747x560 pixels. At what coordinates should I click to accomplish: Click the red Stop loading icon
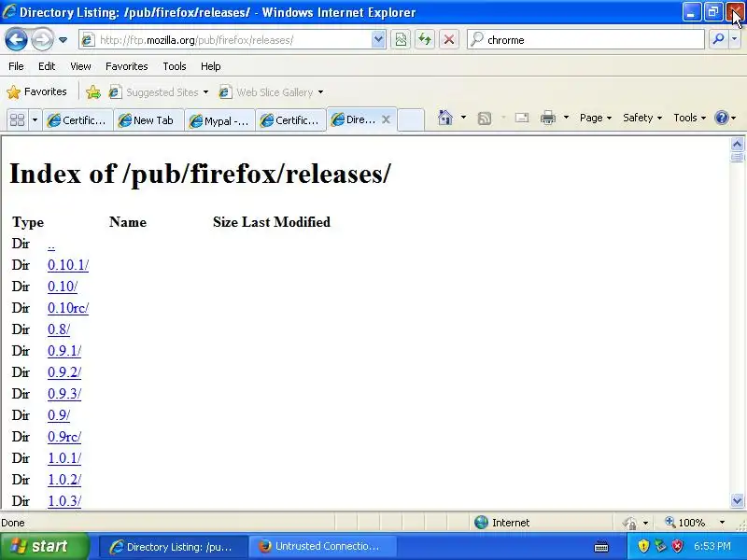point(449,40)
